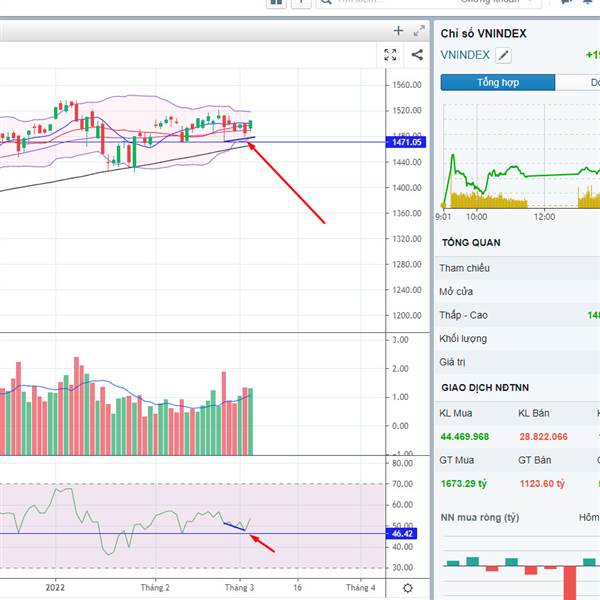Click the 2022 time axis label
This screenshot has width=600, height=600.
pos(55,587)
